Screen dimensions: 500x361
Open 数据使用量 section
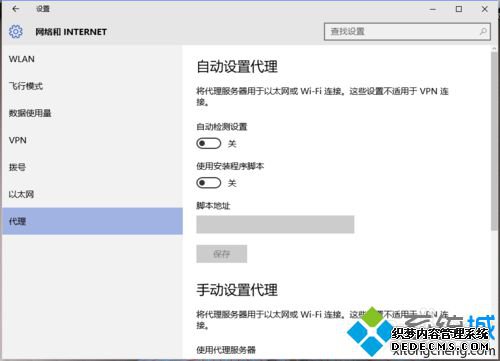(92, 113)
